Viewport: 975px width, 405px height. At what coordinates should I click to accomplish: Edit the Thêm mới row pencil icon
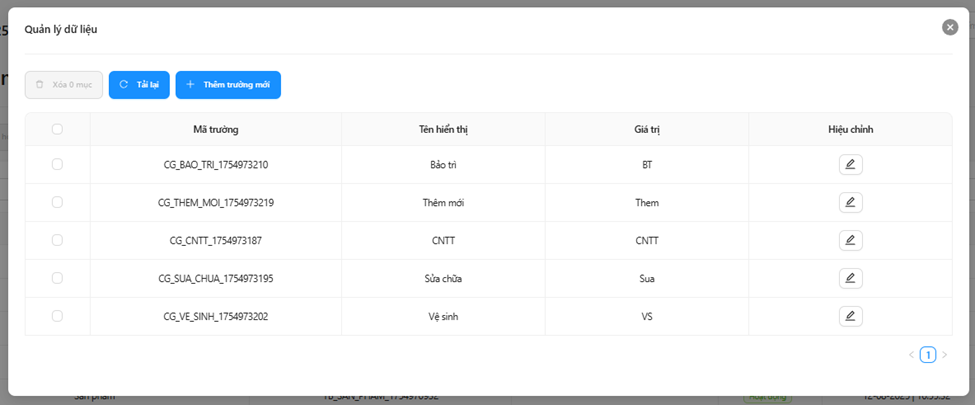[x=850, y=203]
